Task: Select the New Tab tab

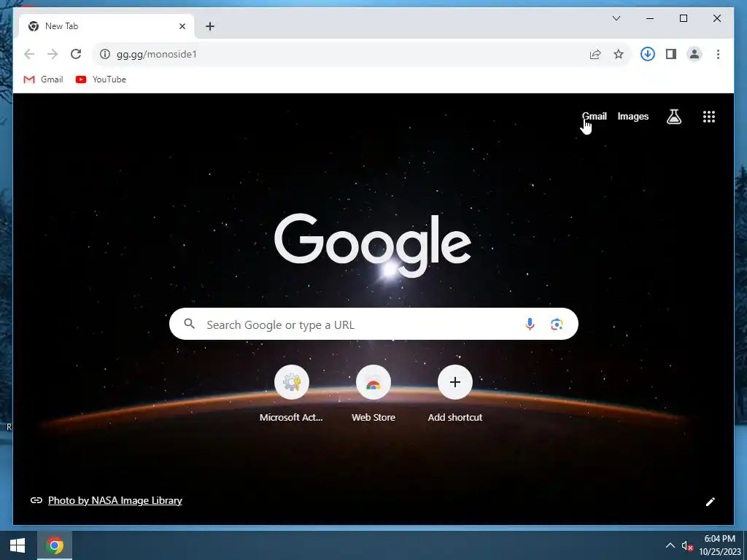Action: click(x=107, y=26)
